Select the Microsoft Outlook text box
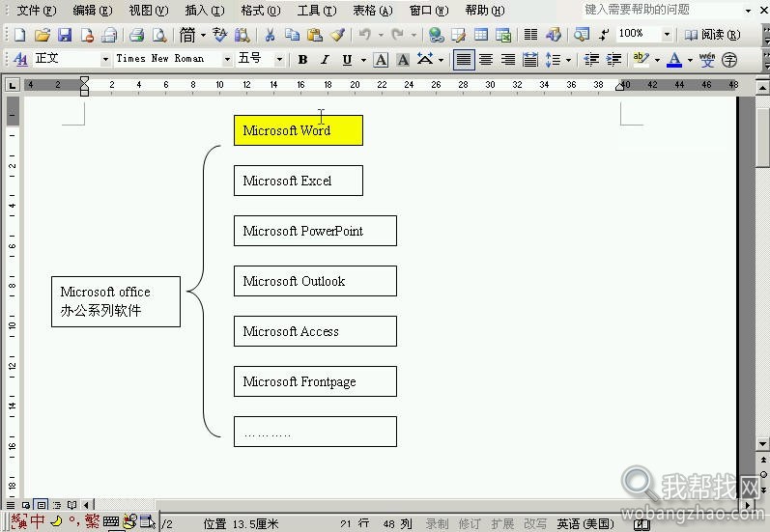 click(x=315, y=281)
